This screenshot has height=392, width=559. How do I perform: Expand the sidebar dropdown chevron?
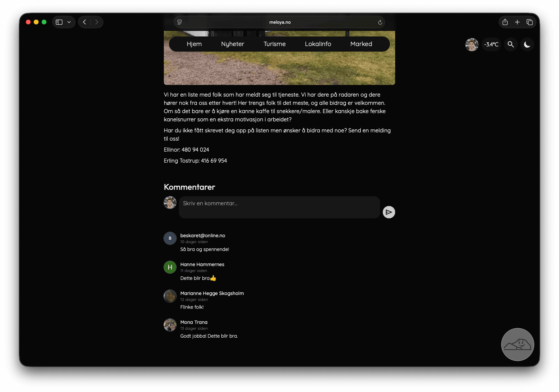69,22
